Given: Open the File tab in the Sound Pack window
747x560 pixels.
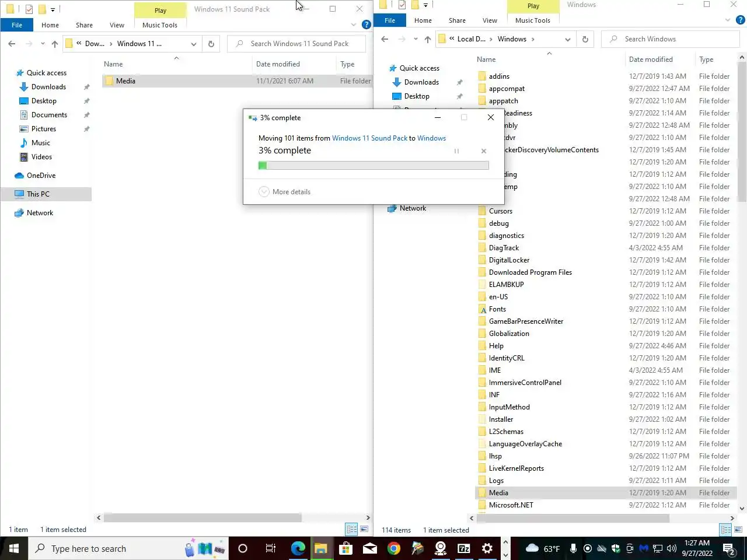Looking at the screenshot, I should (17, 25).
